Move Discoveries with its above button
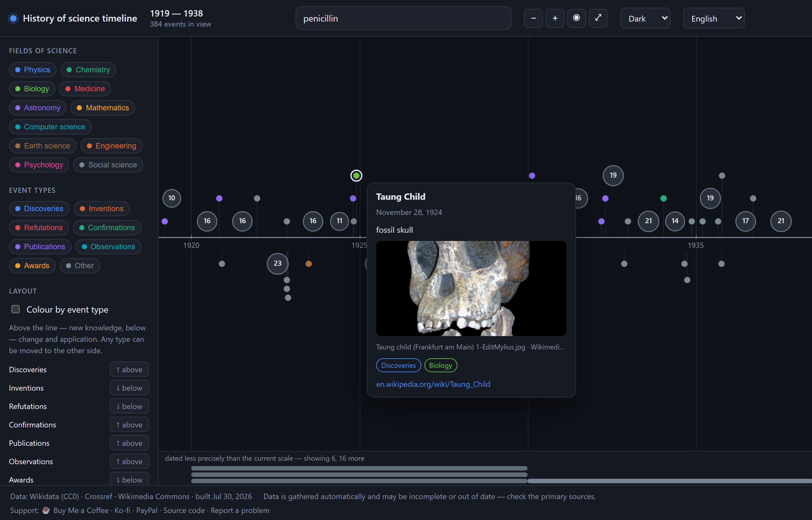Image resolution: width=812 pixels, height=520 pixels. point(129,369)
